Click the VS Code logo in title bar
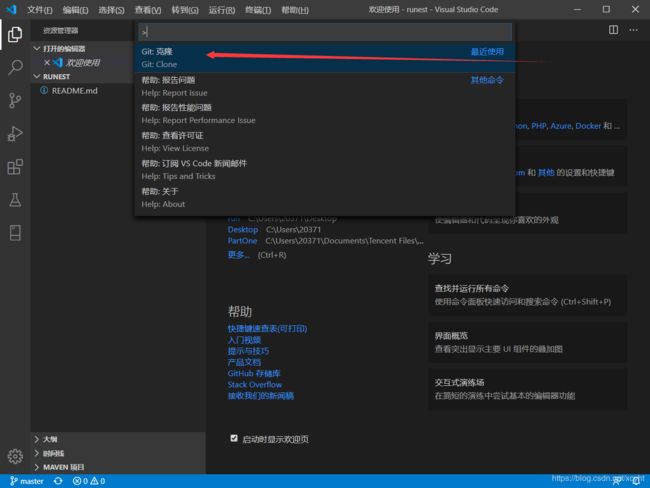This screenshot has width=650, height=488. pos(11,9)
